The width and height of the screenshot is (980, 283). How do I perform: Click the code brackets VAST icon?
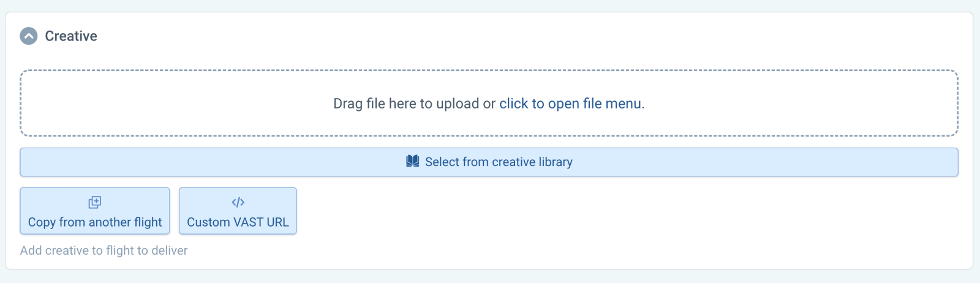(x=238, y=202)
